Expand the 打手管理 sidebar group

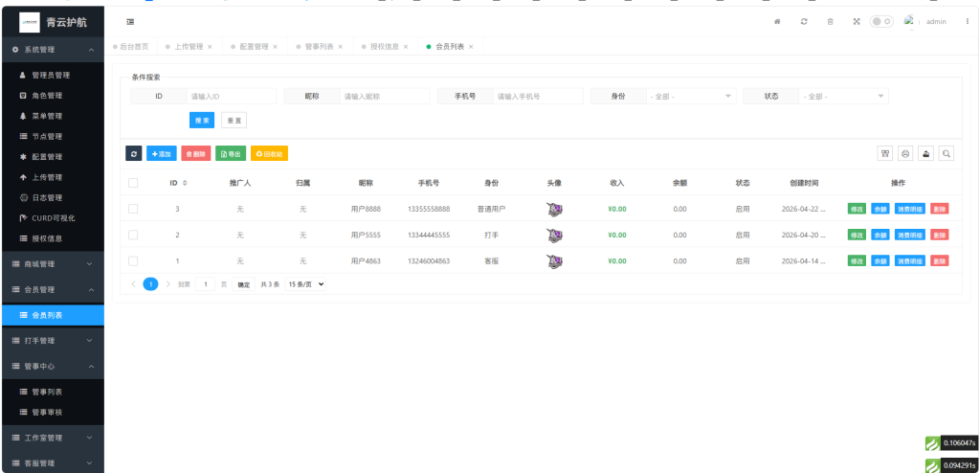point(52,340)
